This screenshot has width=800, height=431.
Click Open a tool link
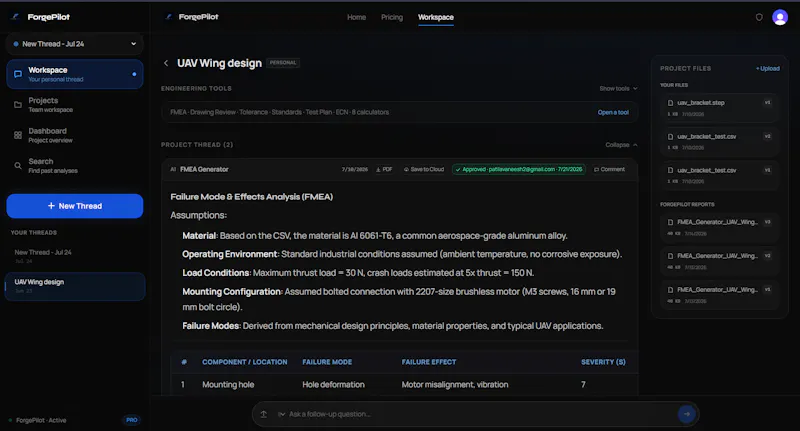tap(613, 112)
